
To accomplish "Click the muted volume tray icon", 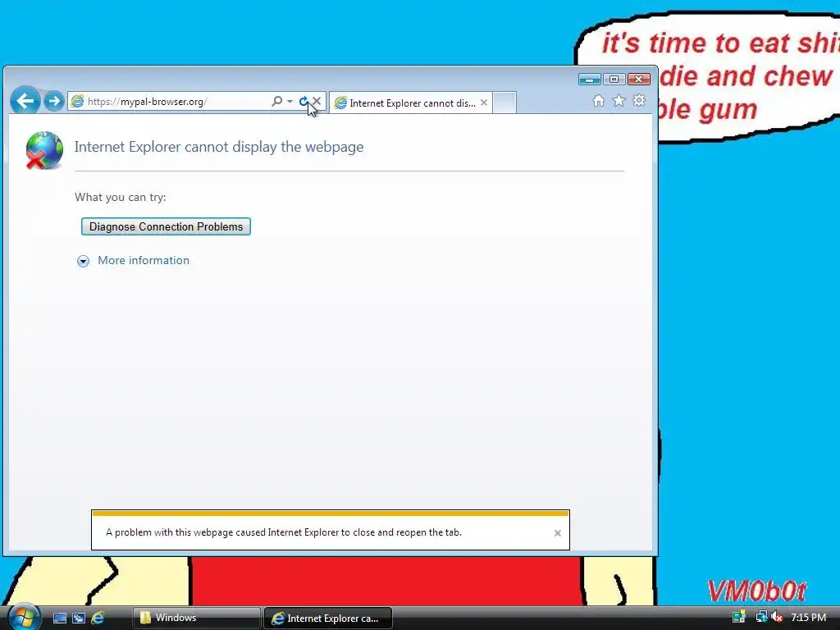I will [x=776, y=617].
